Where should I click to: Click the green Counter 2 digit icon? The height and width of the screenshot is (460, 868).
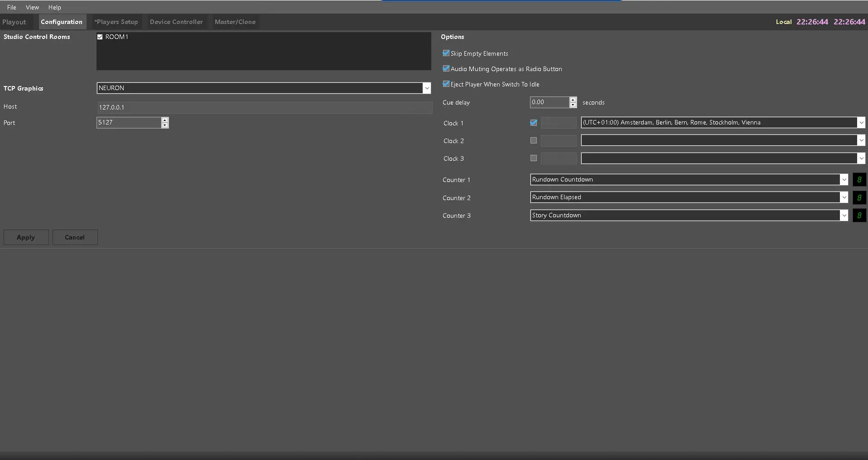point(859,197)
